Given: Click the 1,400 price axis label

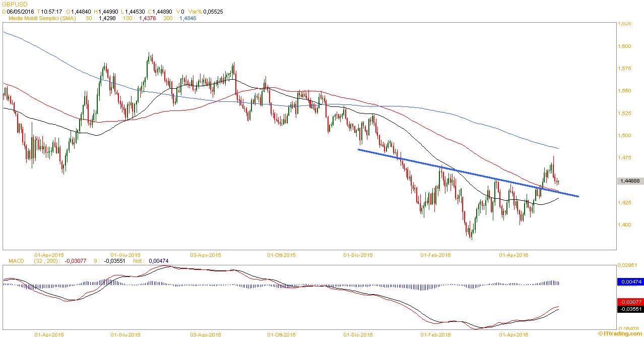Looking at the screenshot, I should click(625, 225).
